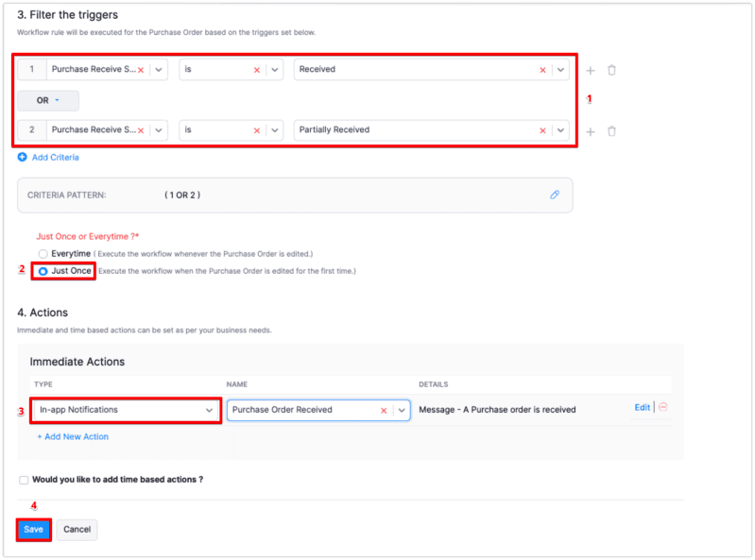Image resolution: width=755 pixels, height=560 pixels.
Task: Delete criteria row 1 with trash icon
Action: pyautogui.click(x=612, y=70)
